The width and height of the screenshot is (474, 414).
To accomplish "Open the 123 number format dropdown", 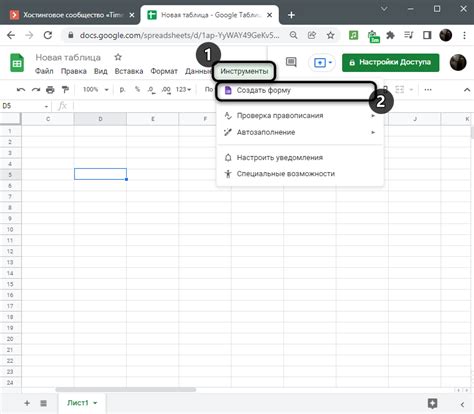I will coord(183,90).
